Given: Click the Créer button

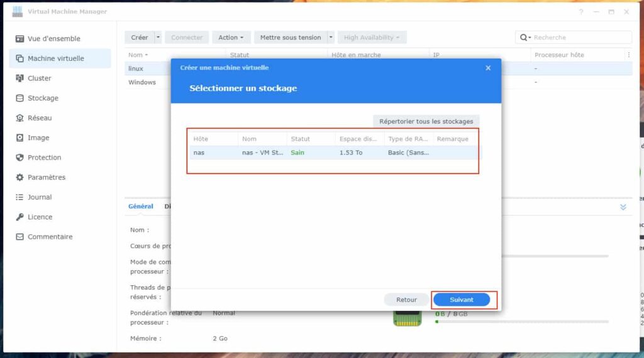Looking at the screenshot, I should click(139, 37).
